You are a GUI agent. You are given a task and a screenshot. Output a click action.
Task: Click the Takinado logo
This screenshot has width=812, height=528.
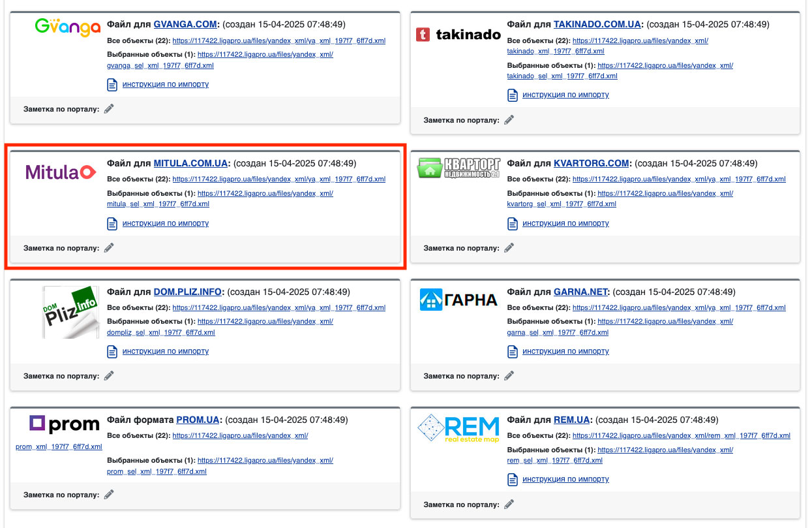[x=458, y=35]
